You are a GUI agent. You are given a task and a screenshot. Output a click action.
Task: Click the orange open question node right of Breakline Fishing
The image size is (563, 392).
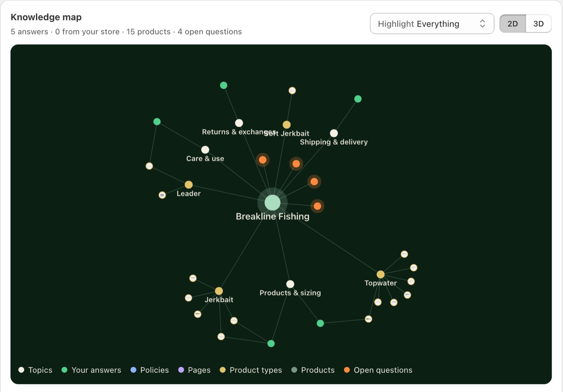point(317,206)
